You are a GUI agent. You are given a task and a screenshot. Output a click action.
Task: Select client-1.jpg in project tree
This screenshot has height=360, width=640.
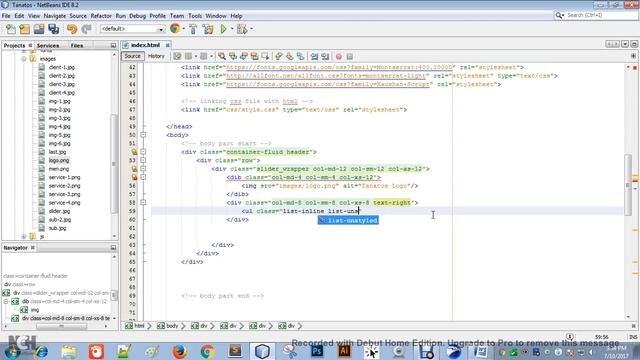coord(62,67)
